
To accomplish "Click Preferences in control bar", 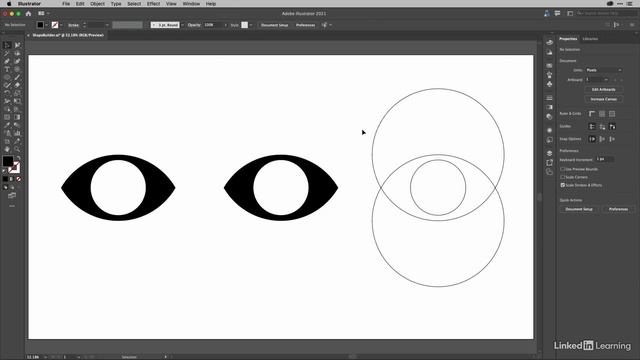I will tap(305, 25).
